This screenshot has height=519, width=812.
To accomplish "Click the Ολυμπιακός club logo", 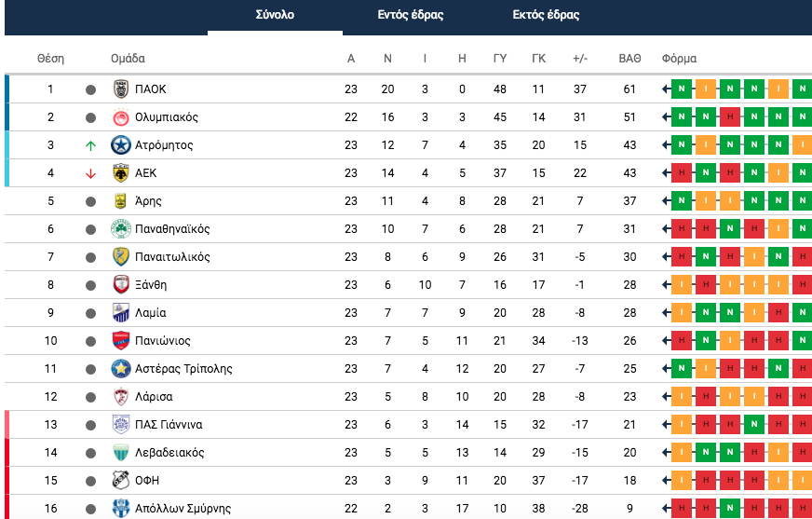I will click(x=121, y=117).
